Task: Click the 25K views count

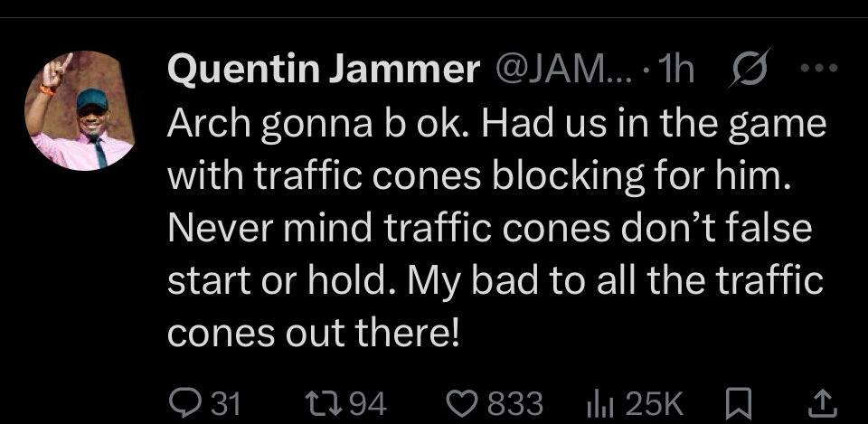Action: tap(647, 402)
